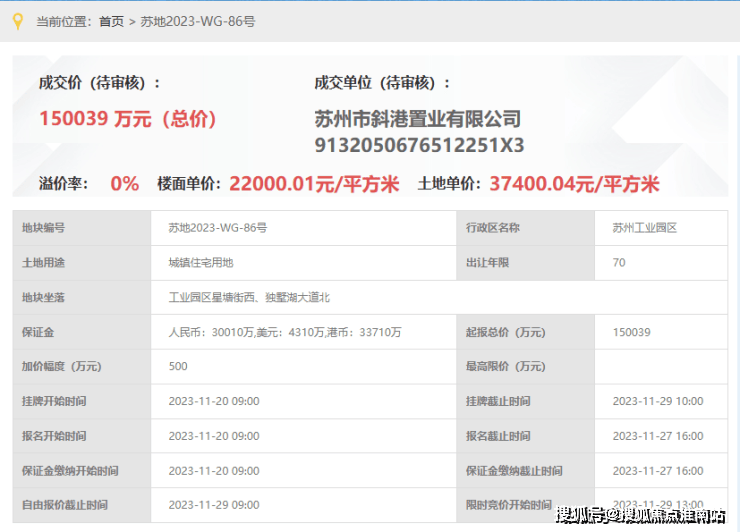
Task: Click the 地块坐落 header cell
Action: coord(82,298)
